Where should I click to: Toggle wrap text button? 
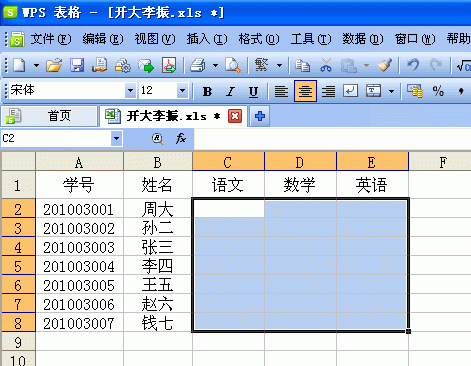[350, 91]
